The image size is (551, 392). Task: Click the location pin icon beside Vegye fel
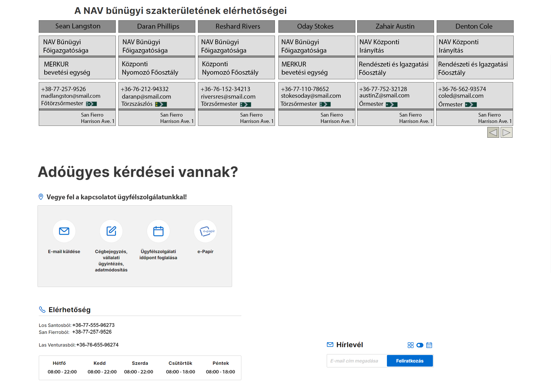point(41,197)
